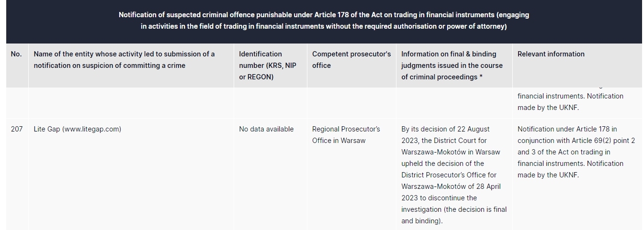Select the "No data available" cell

(266, 129)
